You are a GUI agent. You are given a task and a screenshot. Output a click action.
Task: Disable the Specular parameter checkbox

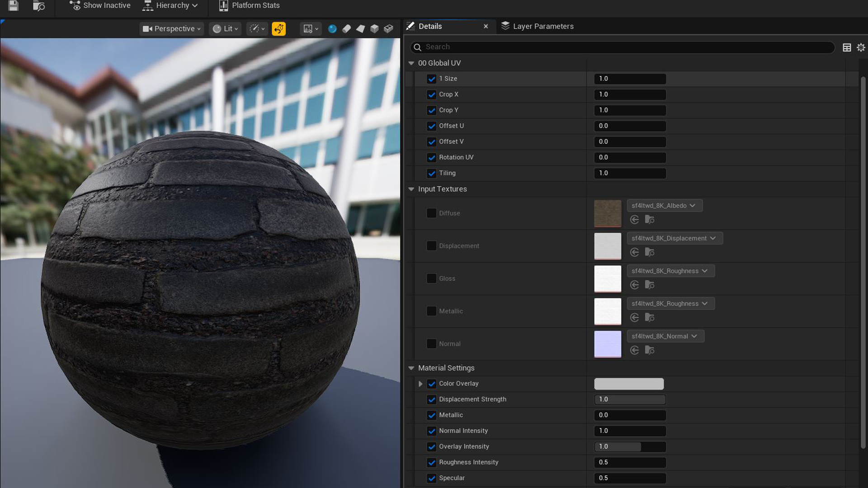[x=432, y=478]
